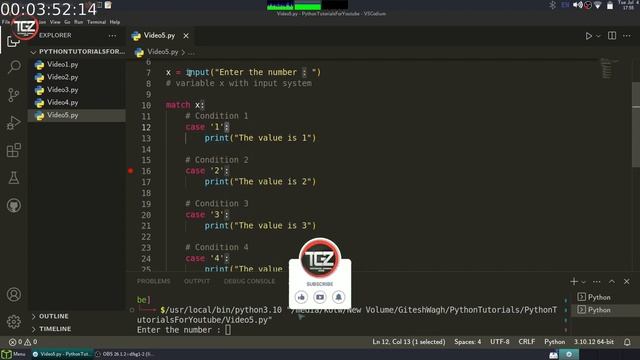Click the overlay notification bell icon
640x360 pixels.
pyautogui.click(x=338, y=297)
